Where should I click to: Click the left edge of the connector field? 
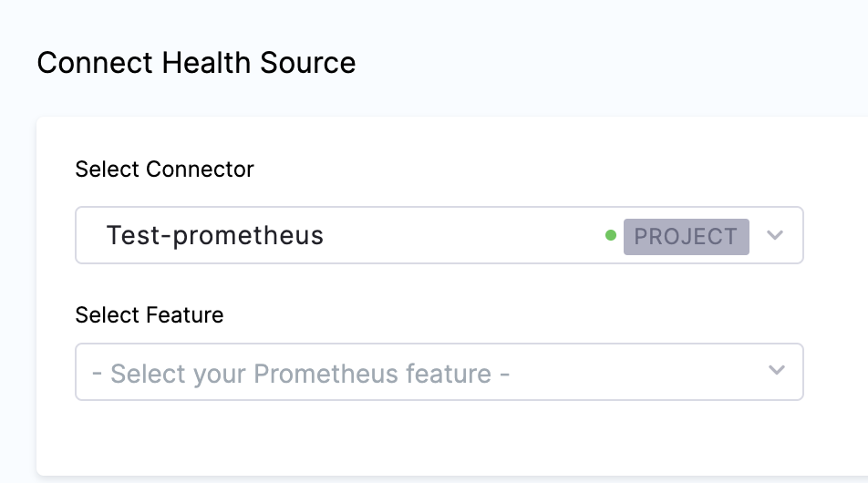pyautogui.click(x=84, y=235)
